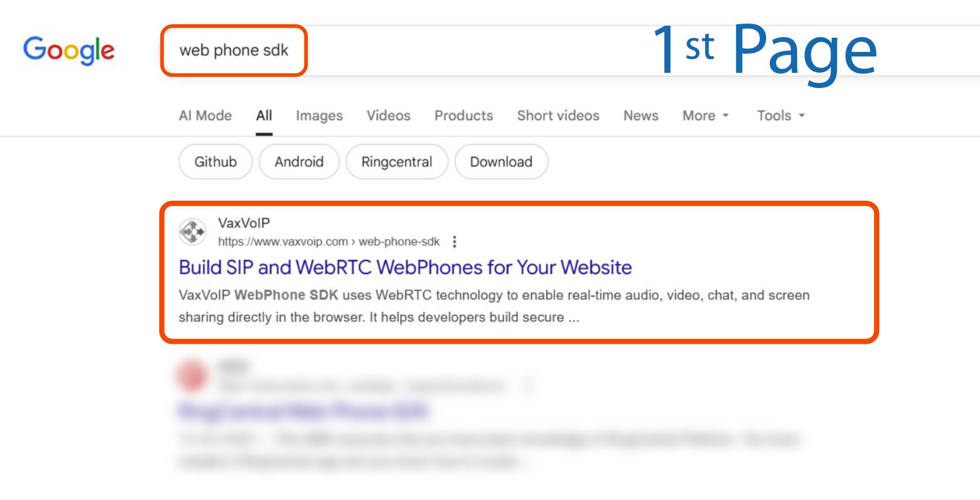Click the vaxvoip.com web-phone-sdk URL
The image size is (980, 500).
328,242
